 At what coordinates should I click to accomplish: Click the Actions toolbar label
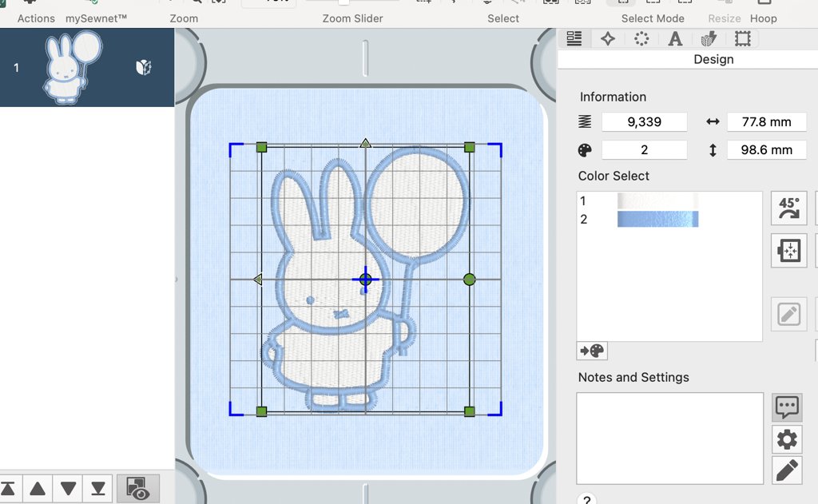pos(36,19)
